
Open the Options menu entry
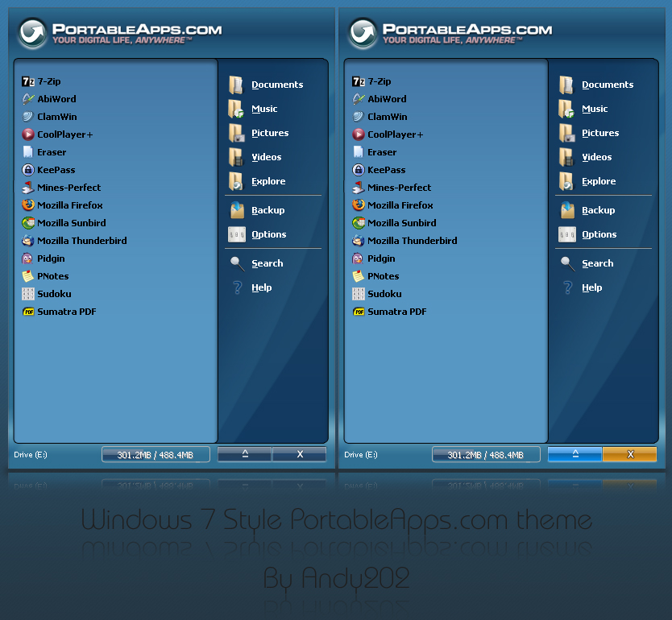(x=269, y=234)
